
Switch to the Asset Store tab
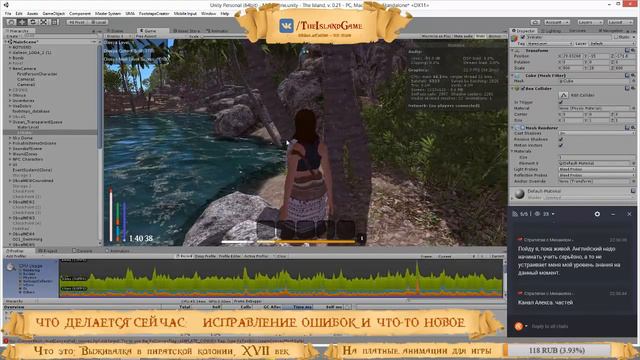pyautogui.click(x=187, y=31)
